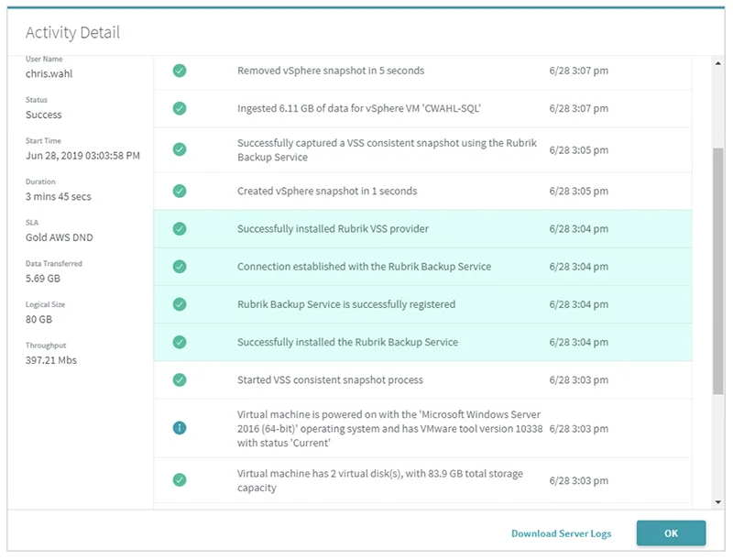Click the checkmark icon for 'Started VSS consistent snapshot process'
733x560 pixels.
coord(180,380)
